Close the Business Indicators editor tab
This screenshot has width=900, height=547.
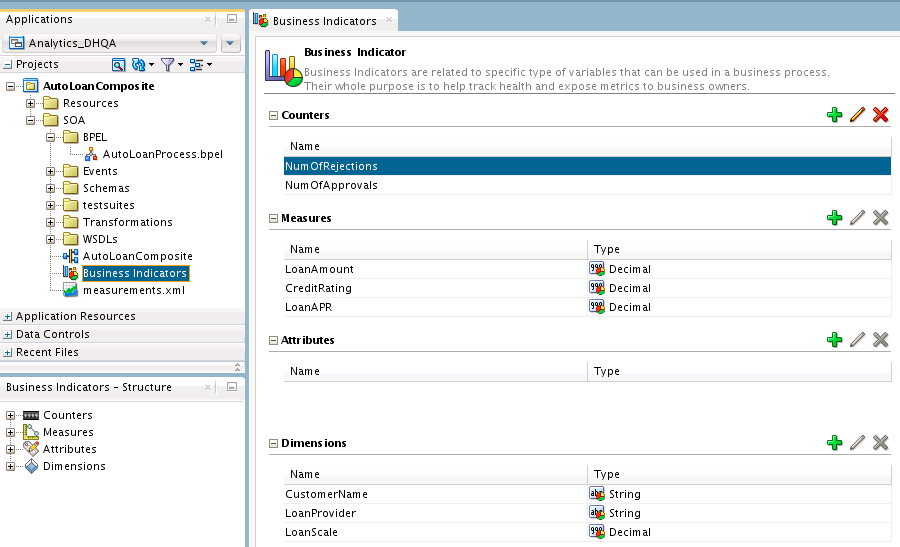389,20
